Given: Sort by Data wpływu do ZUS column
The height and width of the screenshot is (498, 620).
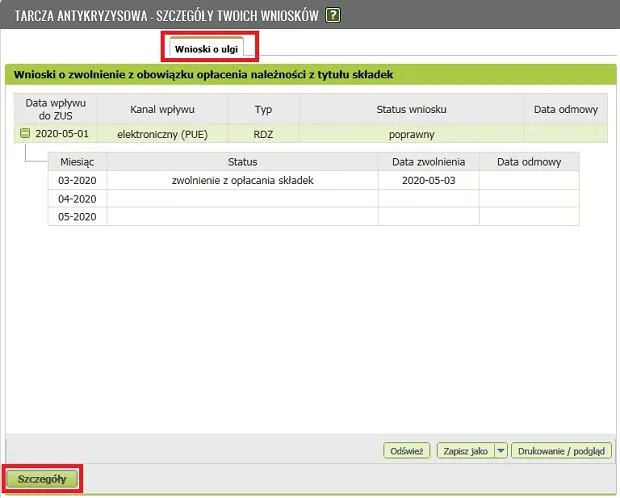Looking at the screenshot, I should click(x=56, y=109).
